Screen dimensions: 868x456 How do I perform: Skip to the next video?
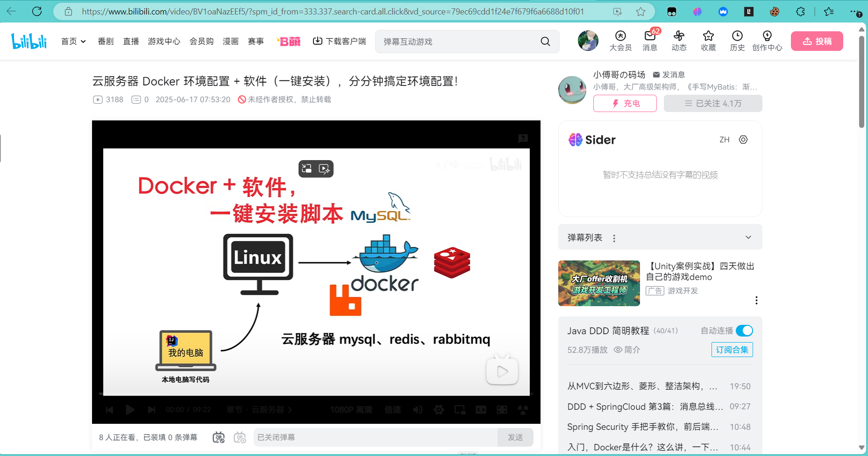click(x=151, y=410)
